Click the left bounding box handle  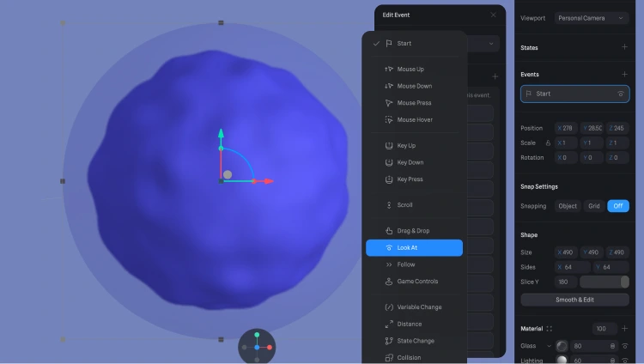(63, 181)
